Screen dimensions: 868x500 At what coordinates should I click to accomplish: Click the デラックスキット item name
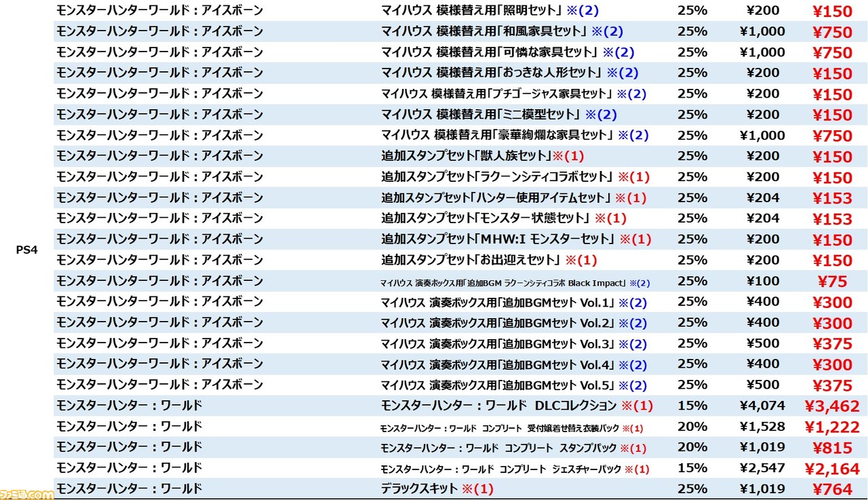click(420, 488)
